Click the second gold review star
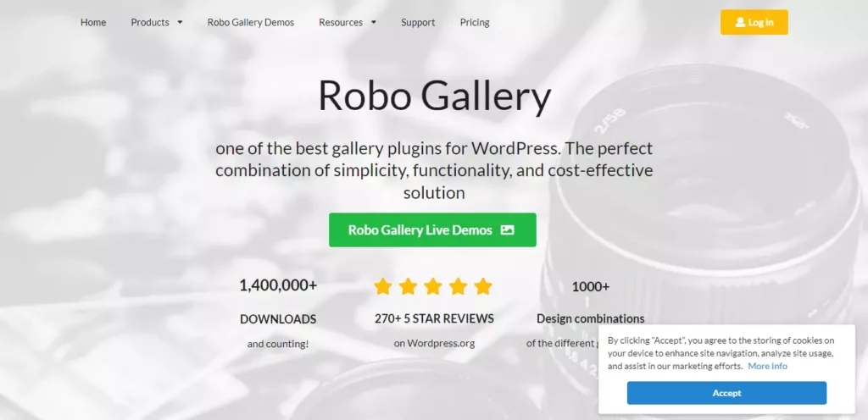Viewport: 868px width, 420px height. pos(408,286)
